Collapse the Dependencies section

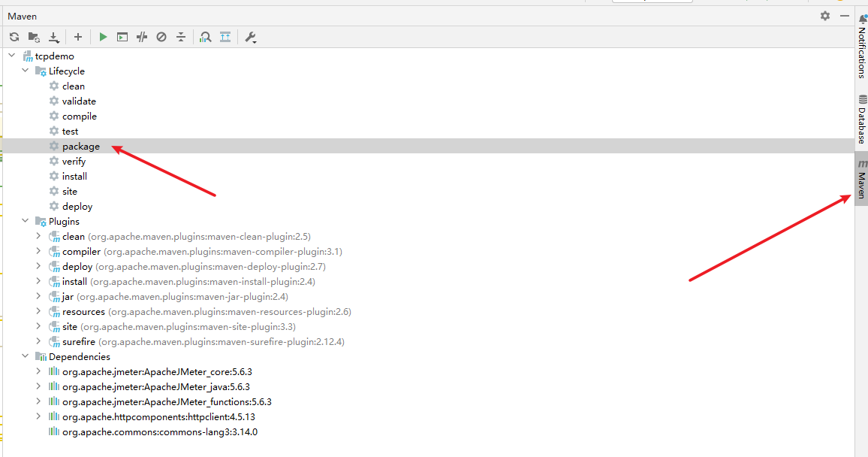point(26,357)
